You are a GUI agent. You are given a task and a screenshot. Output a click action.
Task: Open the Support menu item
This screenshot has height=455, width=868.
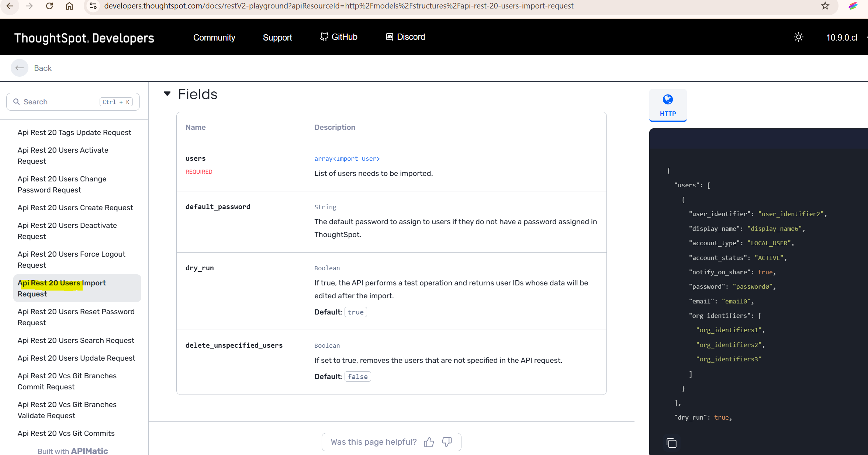point(277,37)
